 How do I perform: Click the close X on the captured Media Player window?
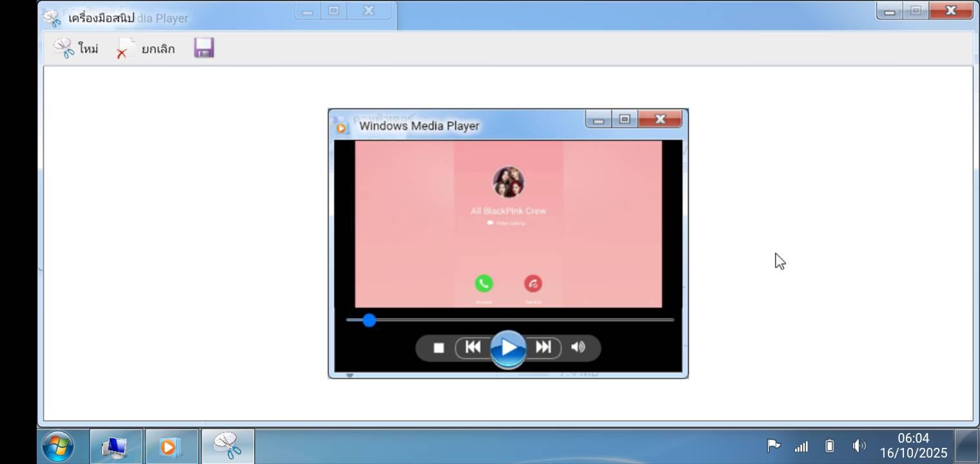pos(660,119)
